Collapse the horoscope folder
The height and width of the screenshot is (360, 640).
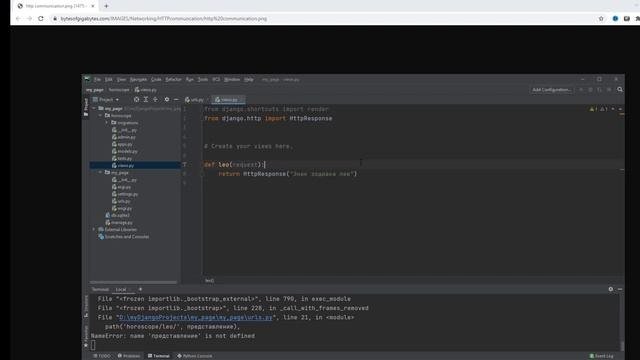tap(100, 116)
